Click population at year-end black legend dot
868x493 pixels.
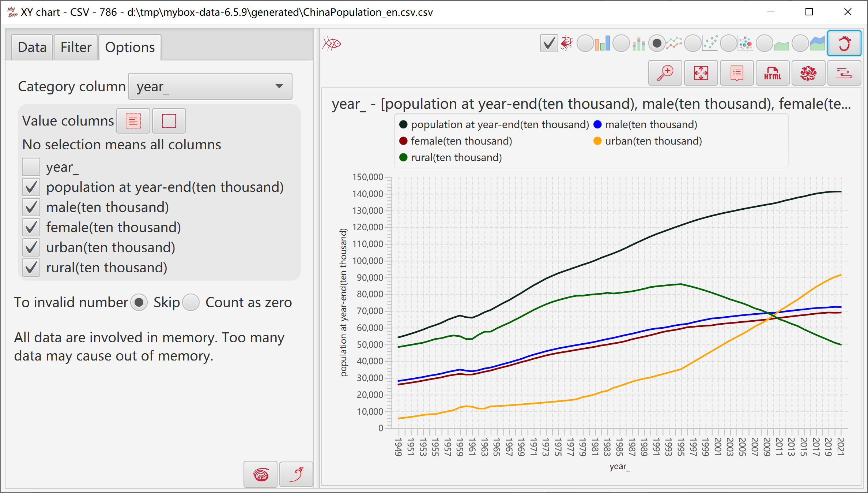tap(403, 124)
